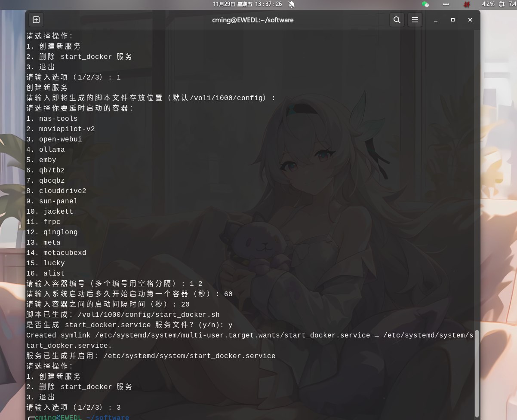Click the line '2. moviepilot-v2'
The image size is (517, 420).
(61, 129)
